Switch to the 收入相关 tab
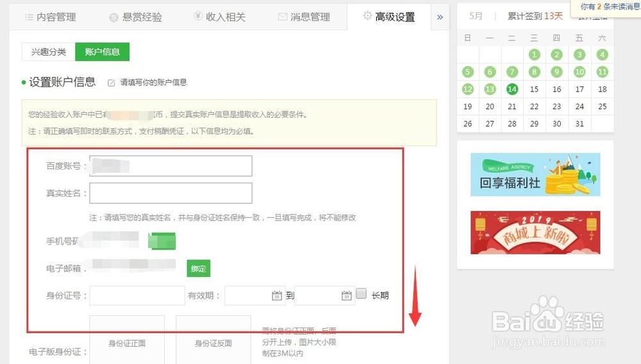 point(219,17)
